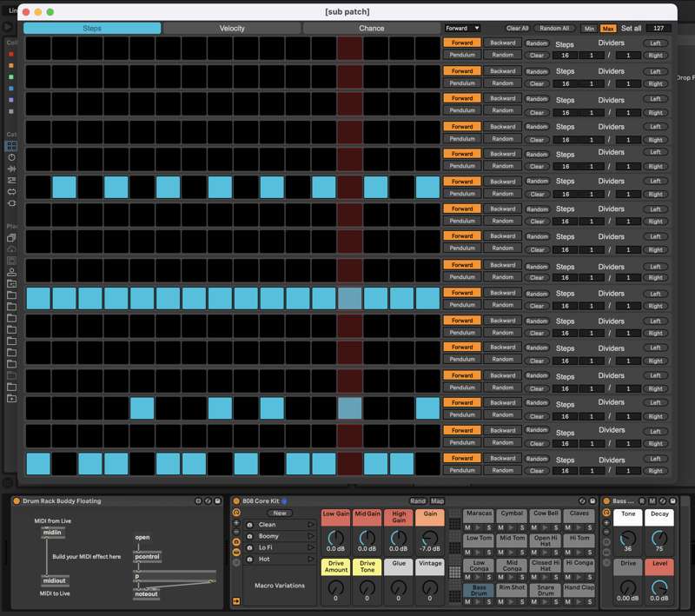Click New in the Macro Variations panel
695x616 pixels.
(280, 513)
